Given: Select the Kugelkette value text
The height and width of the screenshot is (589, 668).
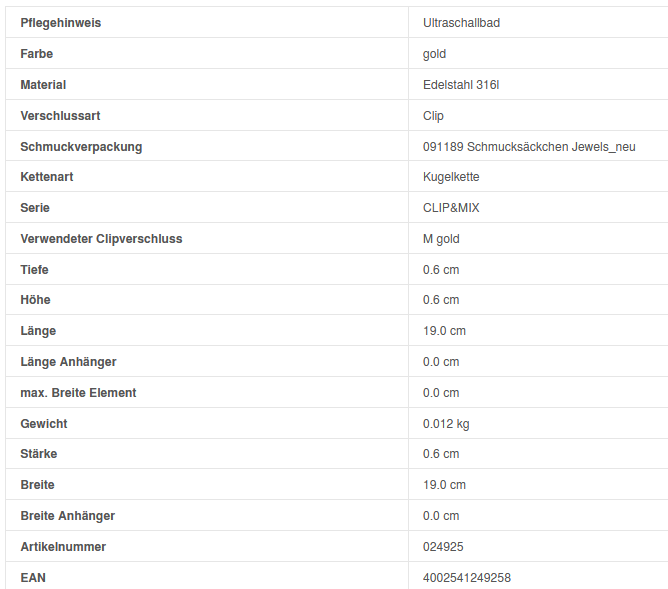Looking at the screenshot, I should tap(451, 177).
